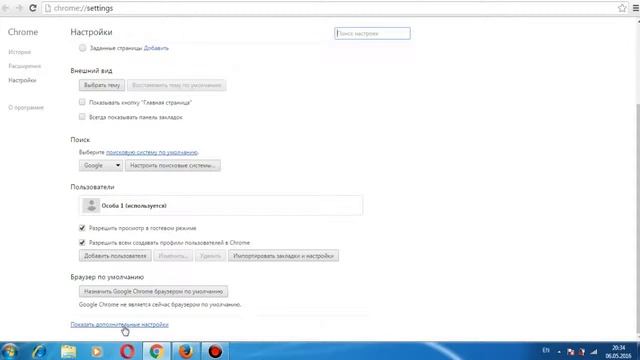
Task: Open the red recorder app on taskbar
Action: point(215,351)
